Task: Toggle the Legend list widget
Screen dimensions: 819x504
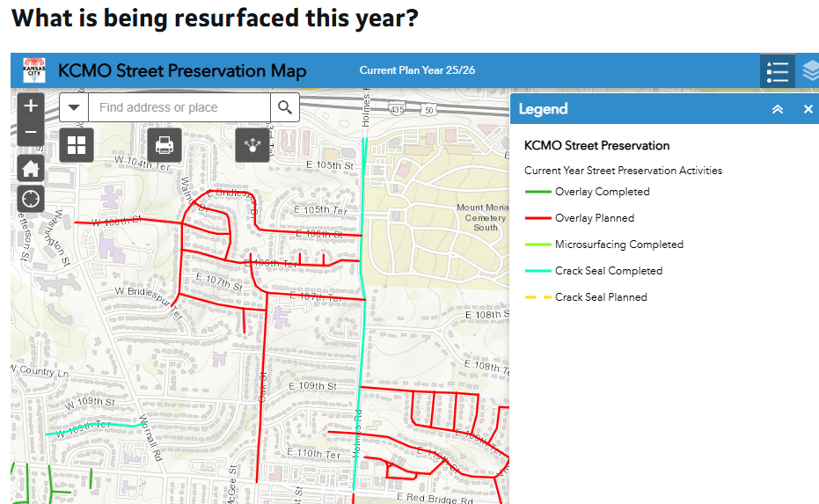Action: point(777,71)
